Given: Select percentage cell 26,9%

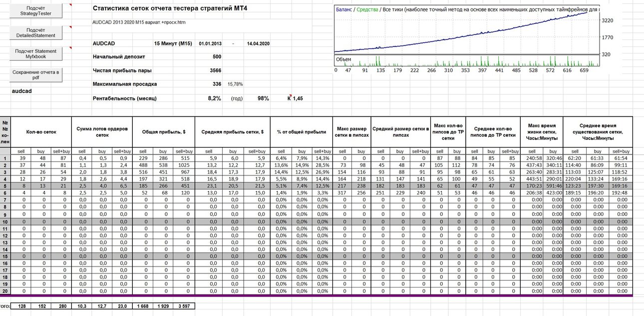Looking at the screenshot, I should click(x=322, y=172).
